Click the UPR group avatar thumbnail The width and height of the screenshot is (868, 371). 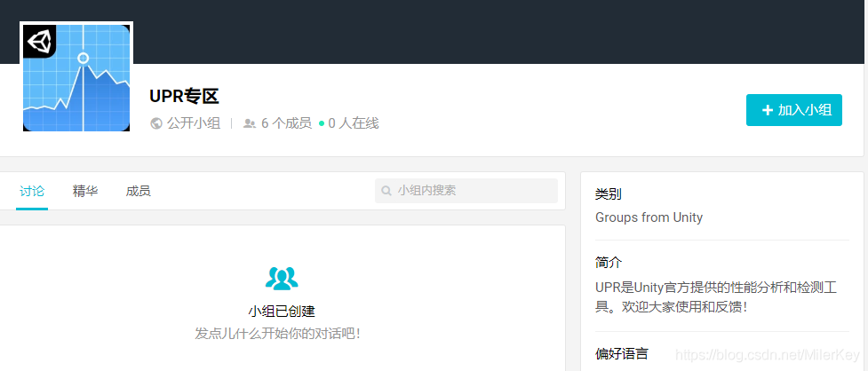click(76, 78)
